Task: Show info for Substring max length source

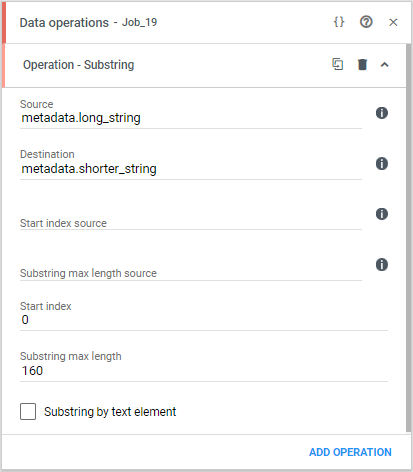Action: coord(382,265)
